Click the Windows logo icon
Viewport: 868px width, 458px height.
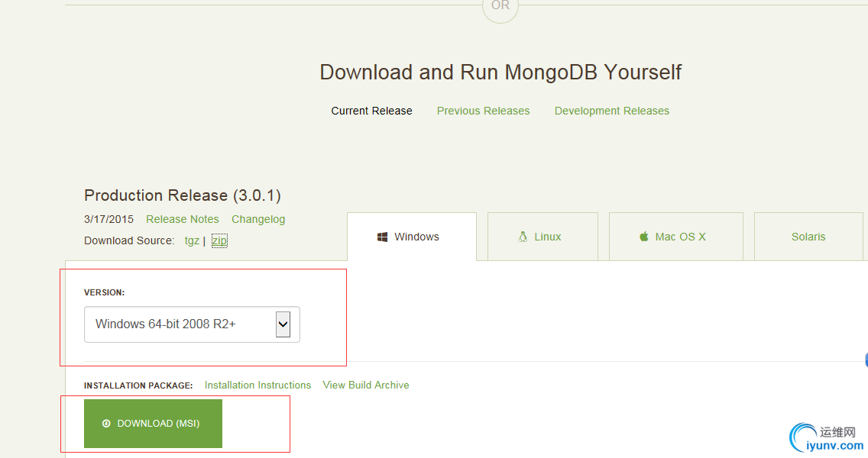coord(382,237)
